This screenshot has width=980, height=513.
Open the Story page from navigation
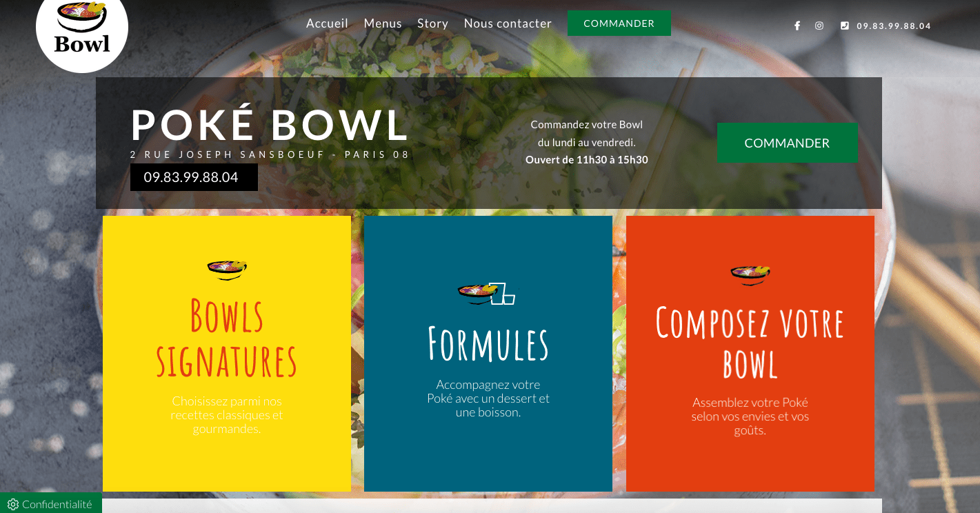tap(432, 23)
